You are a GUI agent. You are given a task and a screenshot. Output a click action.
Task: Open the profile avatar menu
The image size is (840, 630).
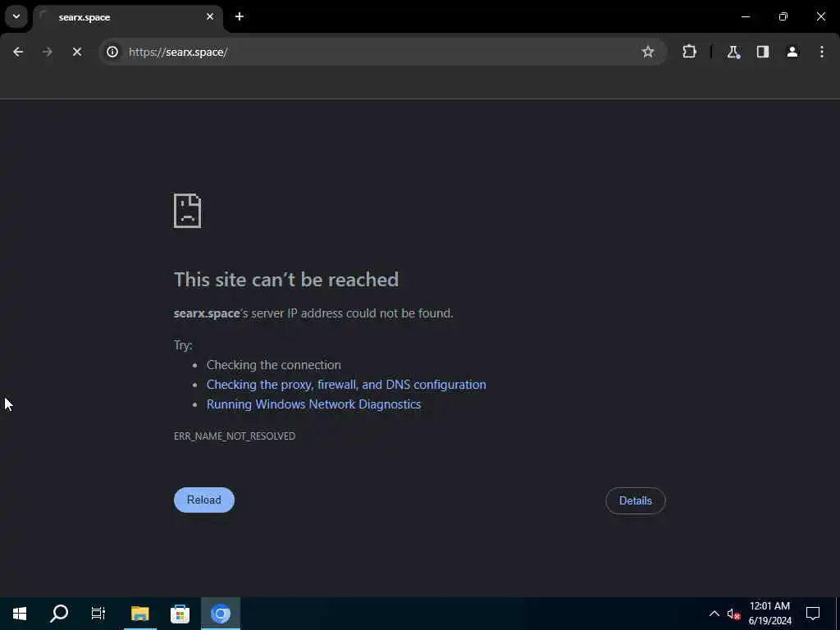click(792, 52)
